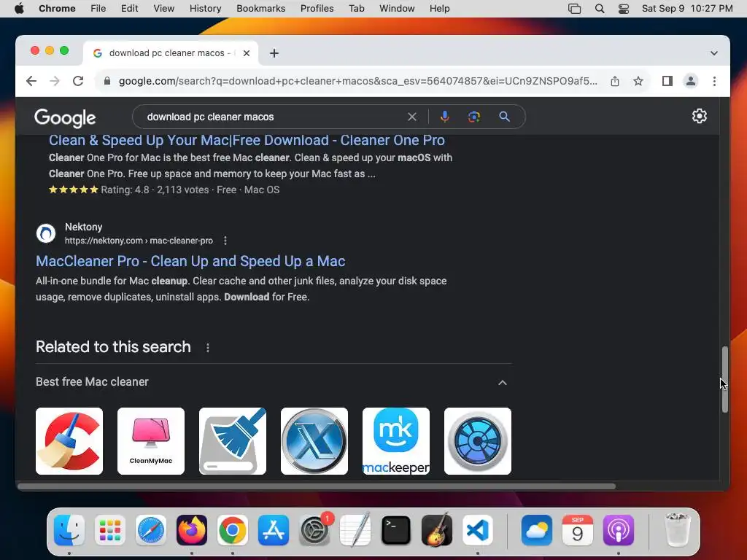Click the 'Rating: 4.8 · 2,113 votes' text
Image resolution: width=747 pixels, height=560 pixels.
[x=155, y=190]
